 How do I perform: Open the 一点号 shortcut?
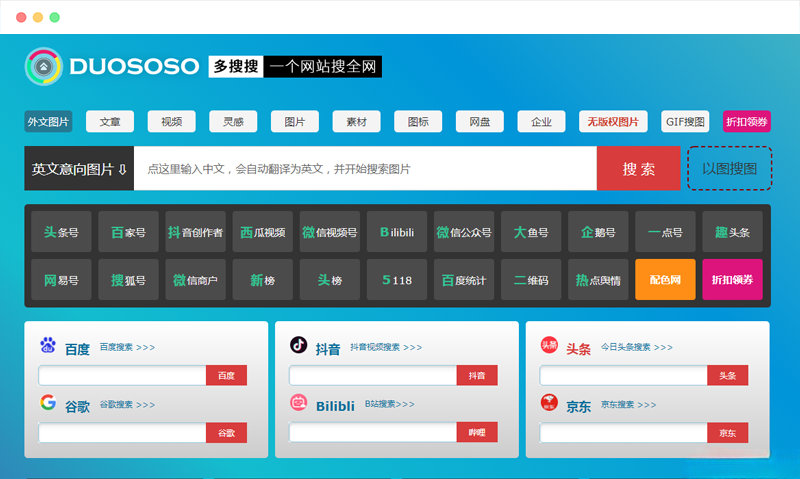pos(665,232)
